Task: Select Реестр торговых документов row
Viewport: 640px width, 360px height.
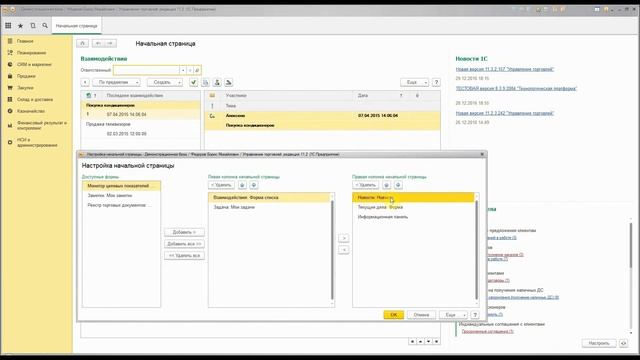Action: [x=121, y=205]
